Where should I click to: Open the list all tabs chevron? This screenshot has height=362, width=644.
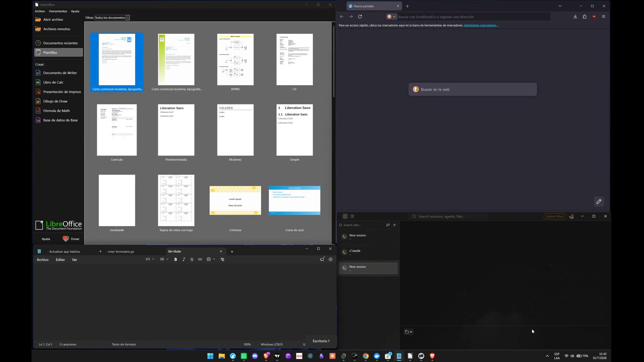[560, 6]
